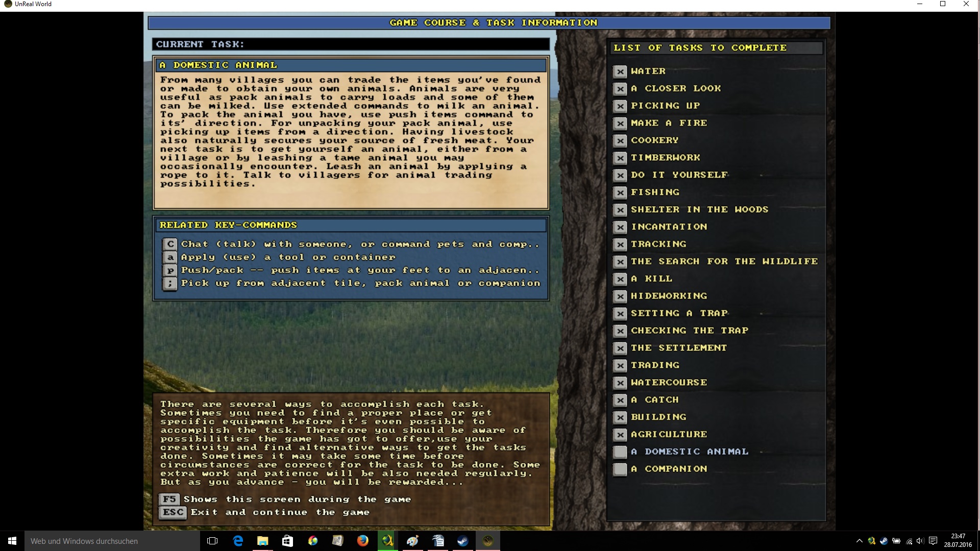Select the SETTING A TRAP label
This screenshot has height=551, width=980.
tap(679, 314)
